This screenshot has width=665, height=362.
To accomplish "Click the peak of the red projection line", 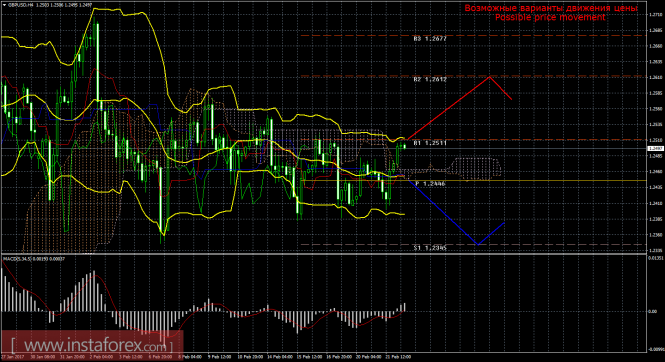I will coord(490,77).
